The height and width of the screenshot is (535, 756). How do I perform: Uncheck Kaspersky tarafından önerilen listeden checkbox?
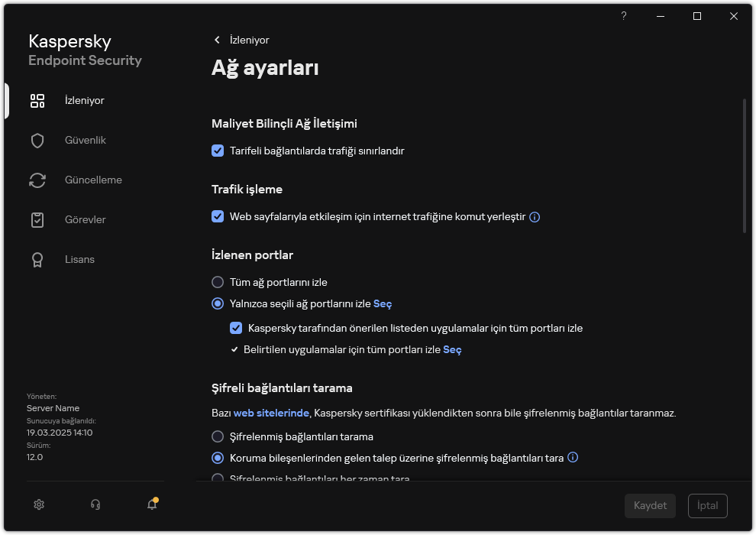click(x=237, y=329)
